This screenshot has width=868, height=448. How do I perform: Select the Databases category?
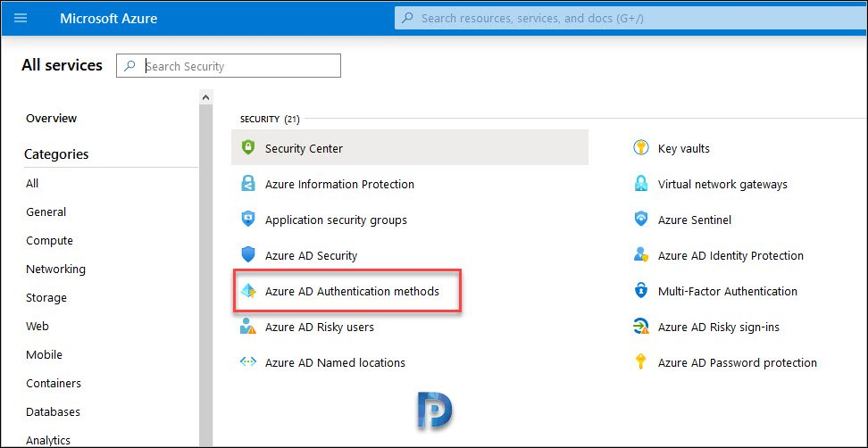click(x=53, y=411)
